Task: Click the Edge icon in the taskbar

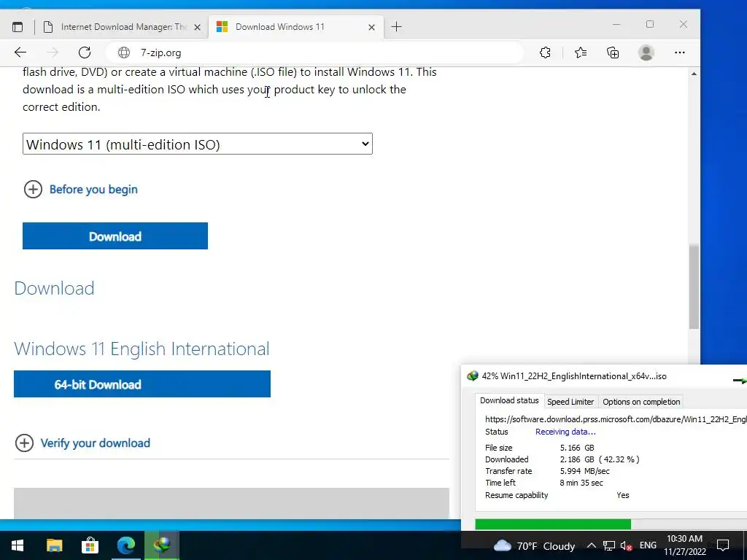Action: coord(125,545)
